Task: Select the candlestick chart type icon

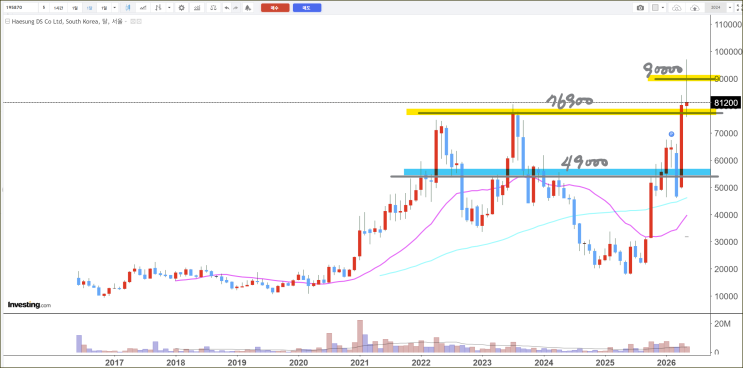Action: [128, 8]
